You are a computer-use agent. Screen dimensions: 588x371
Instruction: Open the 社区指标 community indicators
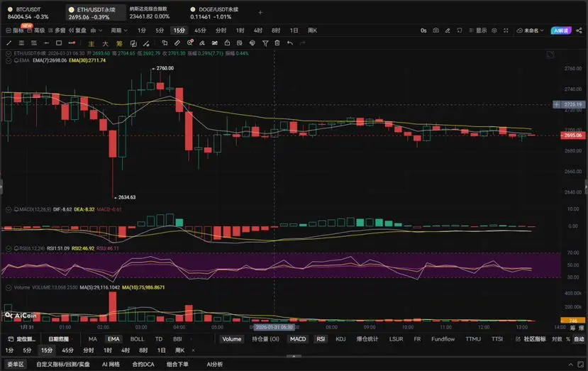pyautogui.click(x=531, y=339)
